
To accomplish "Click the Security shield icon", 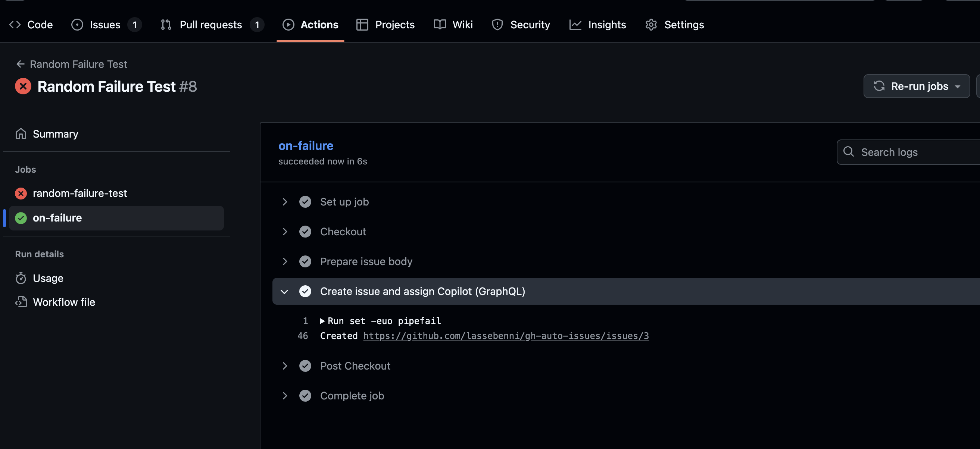I will 497,25.
